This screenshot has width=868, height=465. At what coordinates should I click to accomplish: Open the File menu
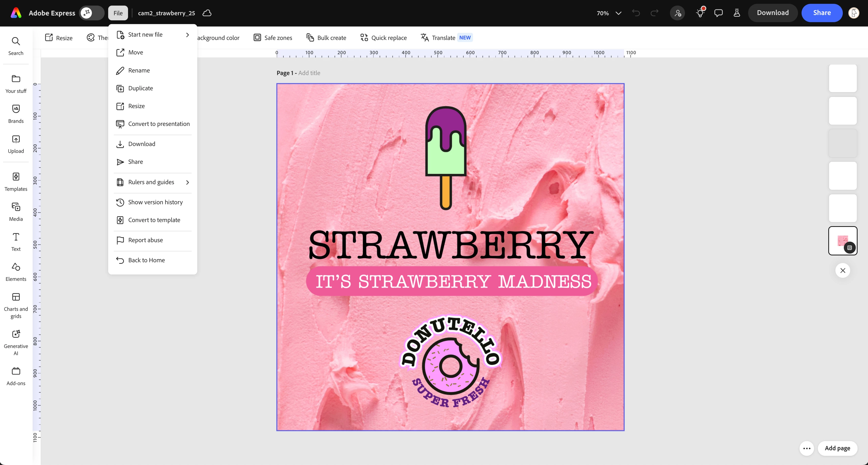(x=118, y=13)
